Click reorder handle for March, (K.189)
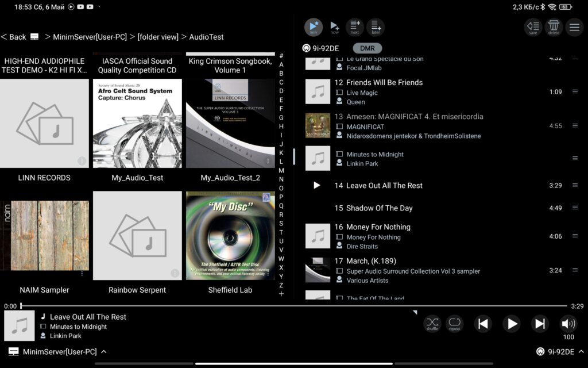The height and width of the screenshot is (368, 588). (x=575, y=270)
